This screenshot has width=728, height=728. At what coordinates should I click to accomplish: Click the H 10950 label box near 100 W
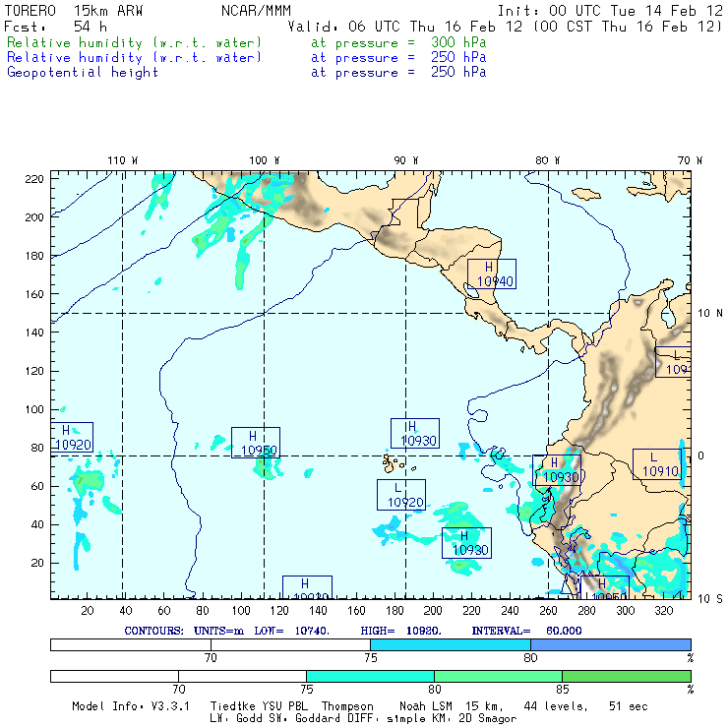click(256, 443)
